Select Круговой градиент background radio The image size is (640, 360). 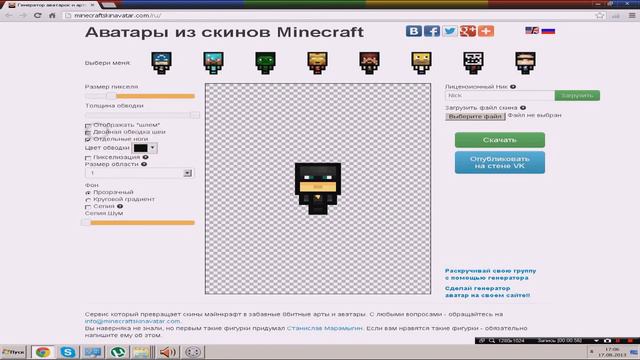coord(88,200)
